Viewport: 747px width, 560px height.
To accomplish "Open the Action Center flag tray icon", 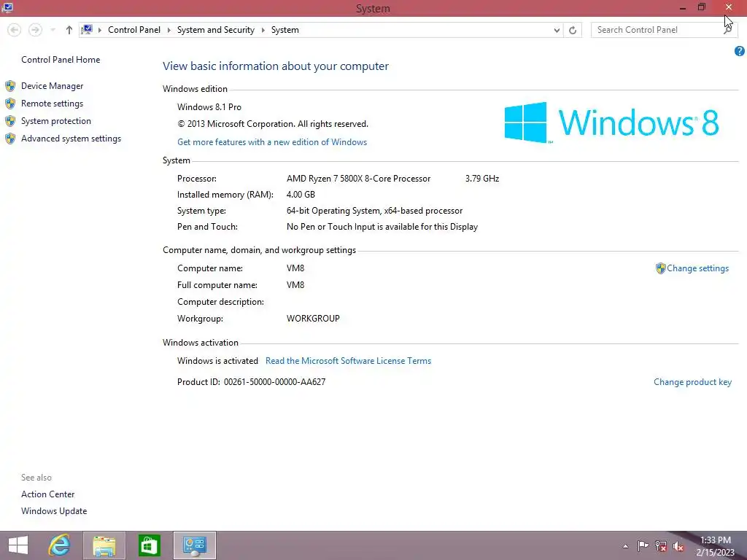I will [x=643, y=546].
